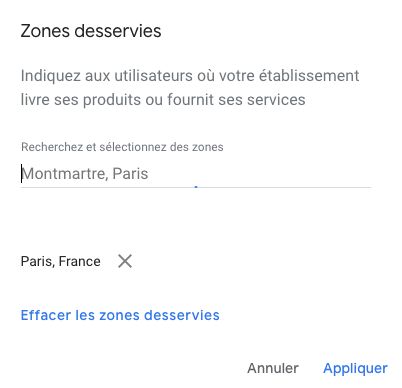Dismiss dialog using Annuler

273,368
